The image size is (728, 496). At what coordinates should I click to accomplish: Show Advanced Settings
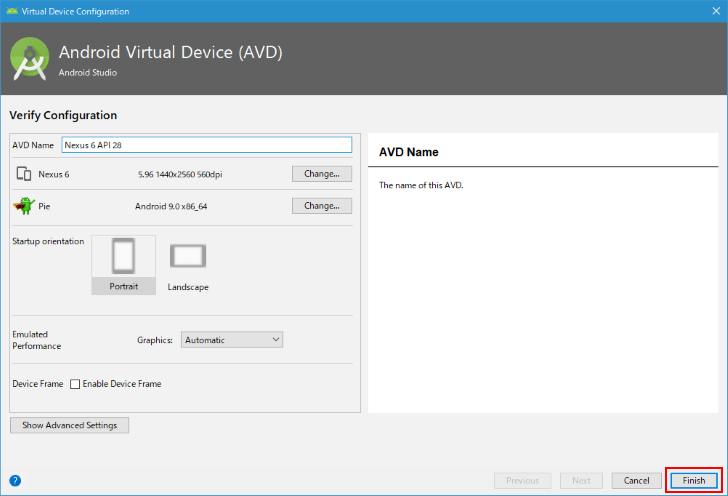(70, 425)
